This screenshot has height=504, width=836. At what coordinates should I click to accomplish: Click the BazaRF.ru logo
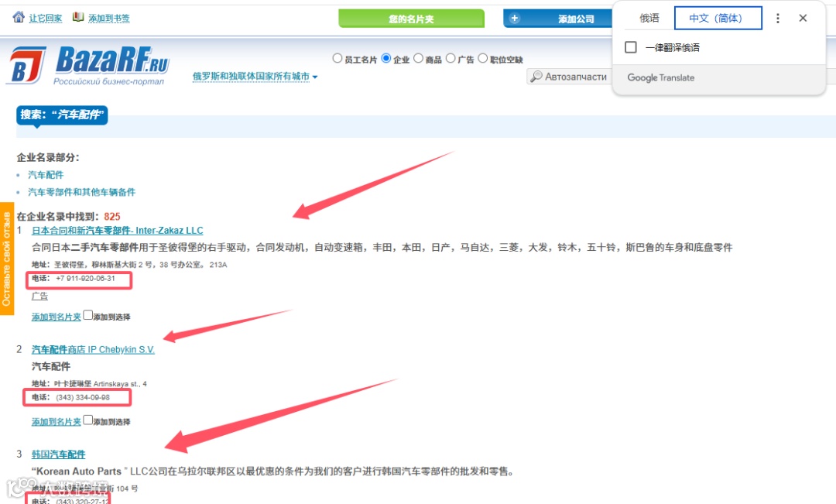[88, 65]
